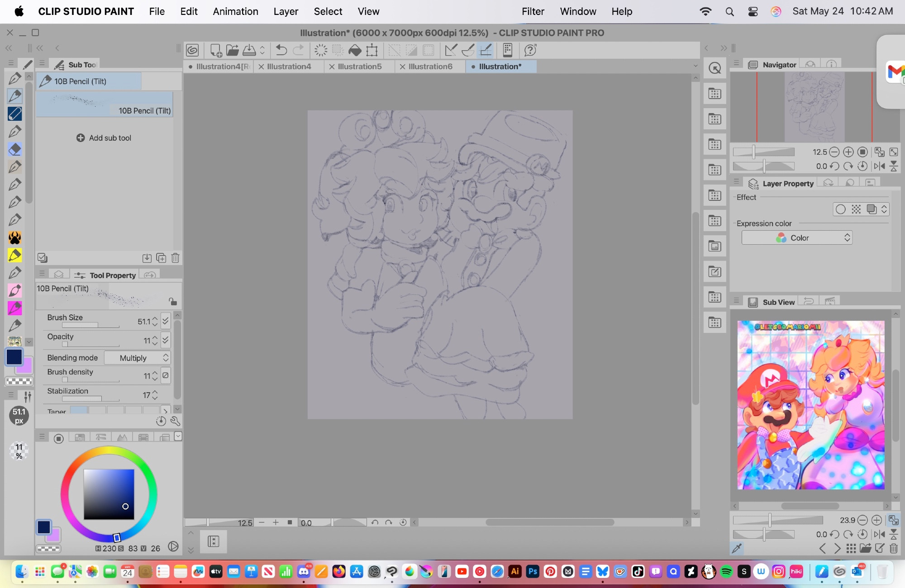Screen dimensions: 905x588
Task: Undo the last action
Action: (281, 50)
